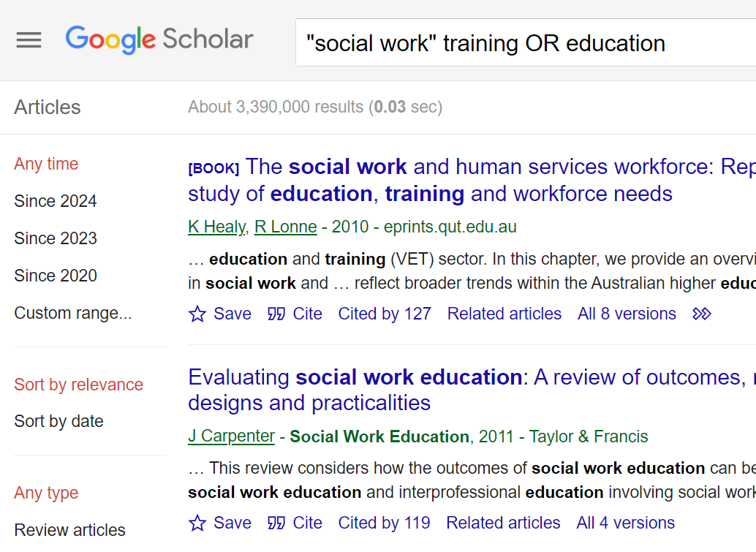This screenshot has width=756, height=552.
Task: Open All 8 versions link
Action: [627, 314]
